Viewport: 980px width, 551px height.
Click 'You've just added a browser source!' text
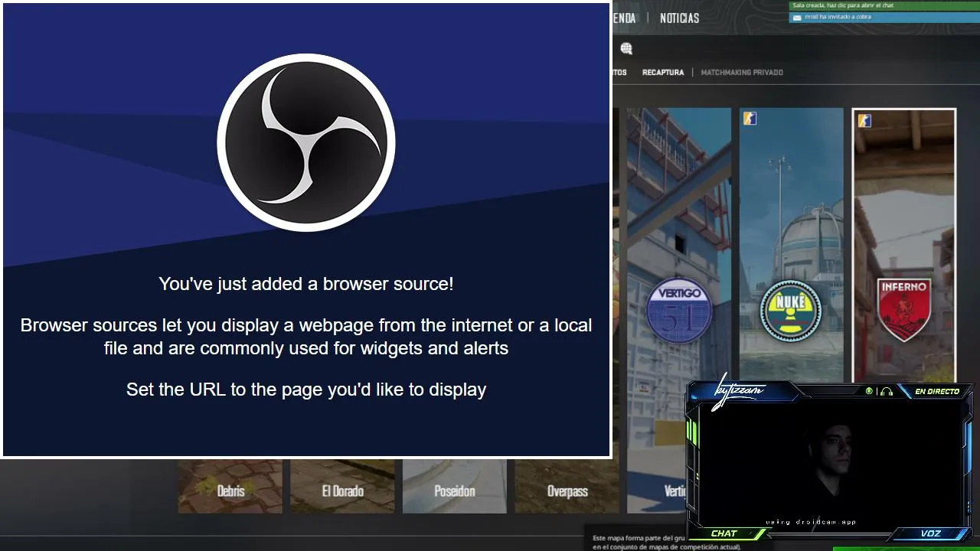[306, 284]
